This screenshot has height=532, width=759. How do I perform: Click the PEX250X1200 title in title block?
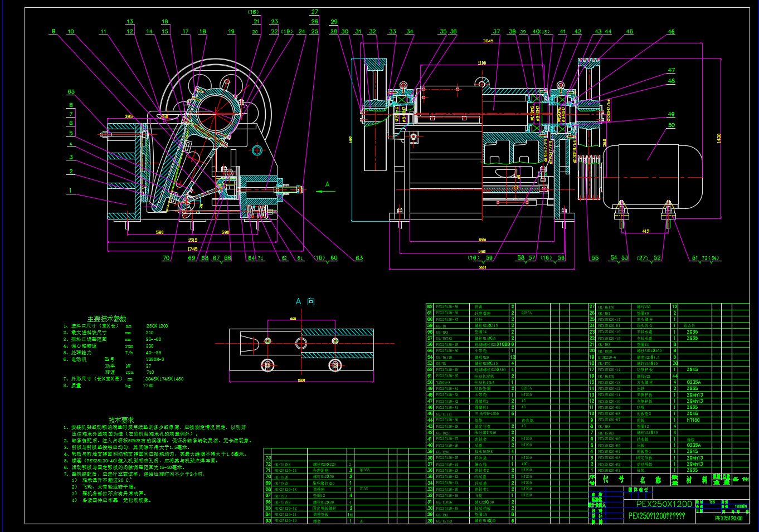664,504
